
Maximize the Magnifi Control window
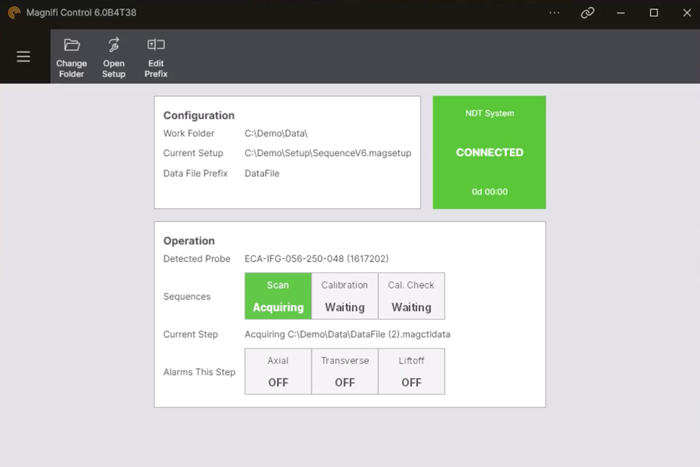point(654,13)
